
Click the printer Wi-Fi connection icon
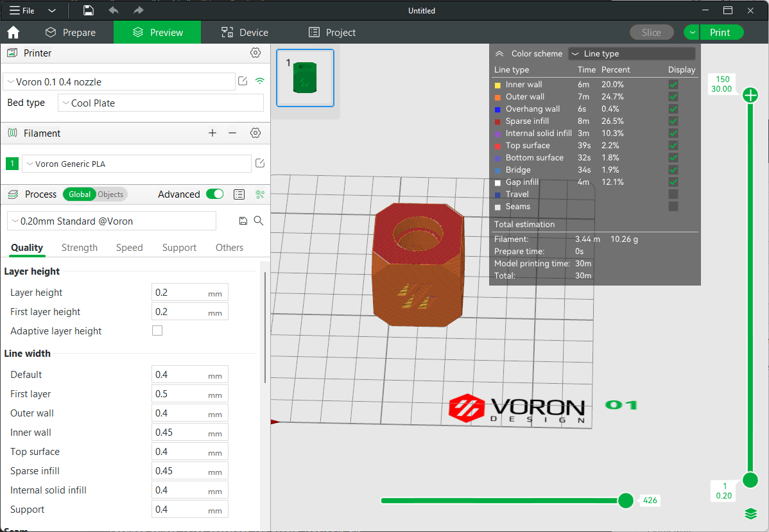tap(260, 82)
